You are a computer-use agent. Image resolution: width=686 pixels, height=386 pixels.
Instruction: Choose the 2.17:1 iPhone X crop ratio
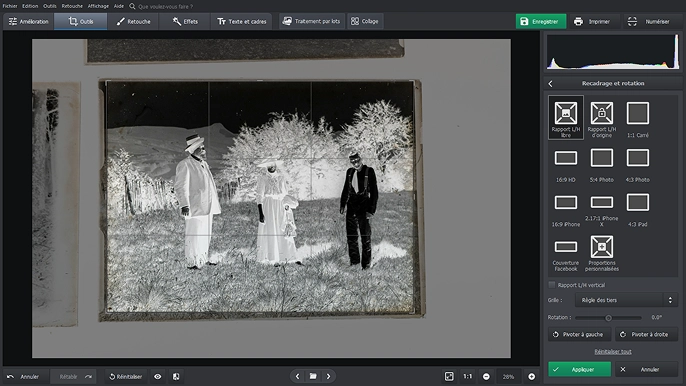[602, 210]
